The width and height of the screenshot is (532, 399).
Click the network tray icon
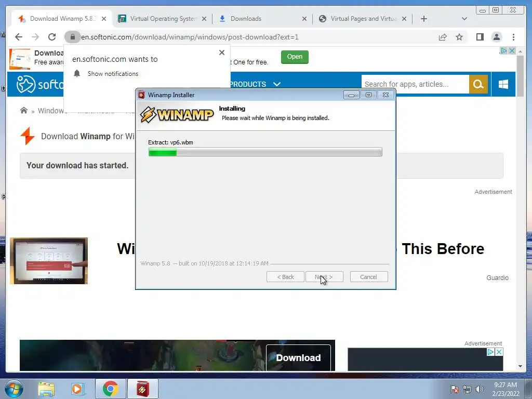[x=467, y=389]
